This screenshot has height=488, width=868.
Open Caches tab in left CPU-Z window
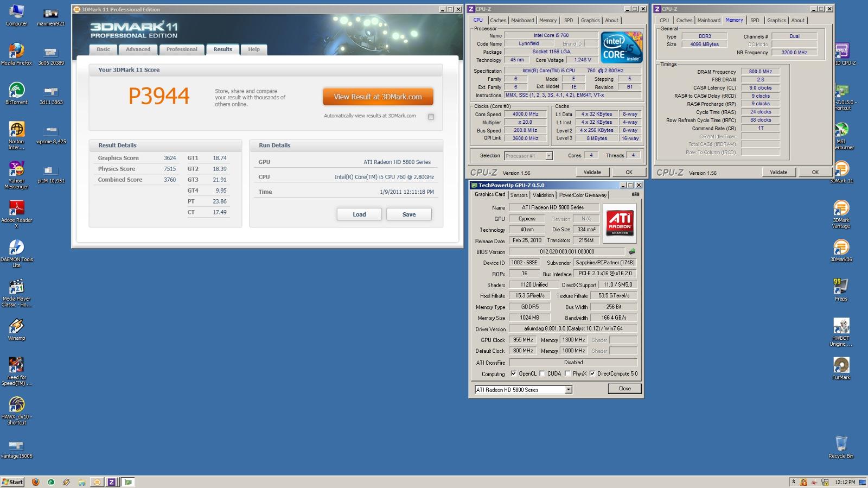coord(498,21)
